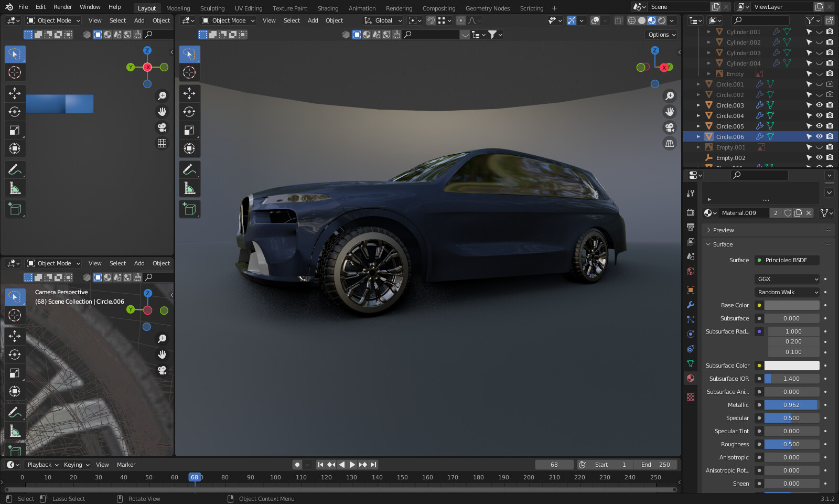The width and height of the screenshot is (839, 504).
Task: Jump to the timeline end frame
Action: [373, 465]
